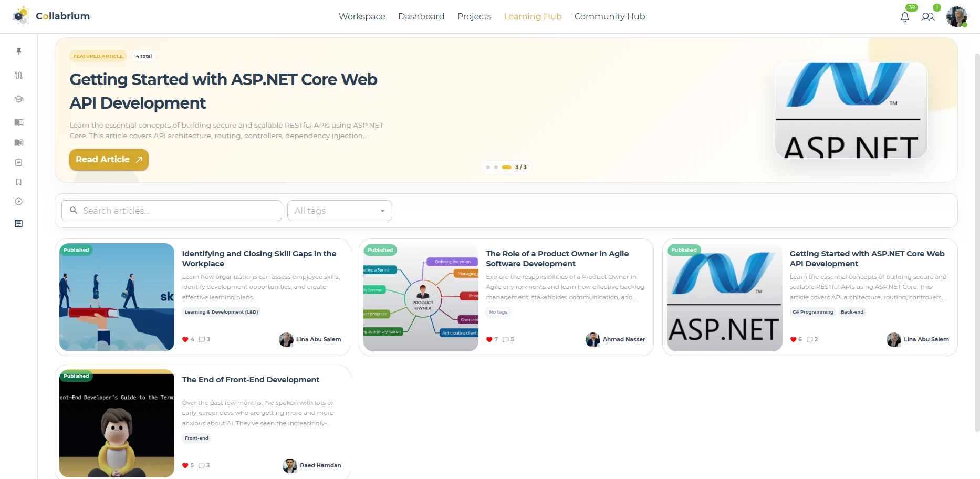Screen dimensions: 980x479
Task: Open The End of Front-End Development title
Action: point(251,380)
